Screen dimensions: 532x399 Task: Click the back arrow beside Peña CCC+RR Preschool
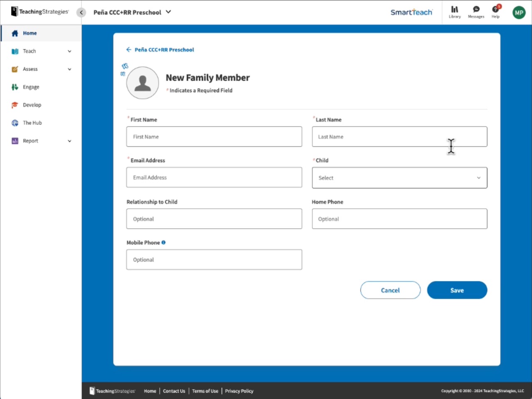[x=129, y=49]
